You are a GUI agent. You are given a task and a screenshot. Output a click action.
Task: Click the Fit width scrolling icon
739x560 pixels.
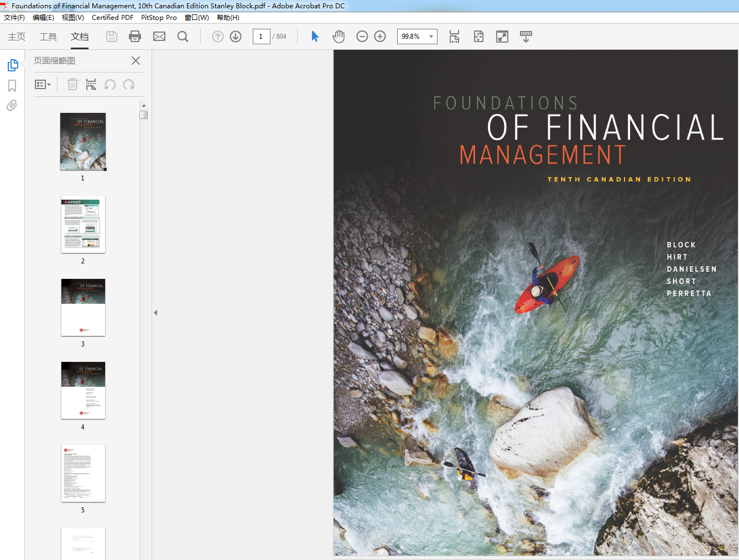coord(454,37)
